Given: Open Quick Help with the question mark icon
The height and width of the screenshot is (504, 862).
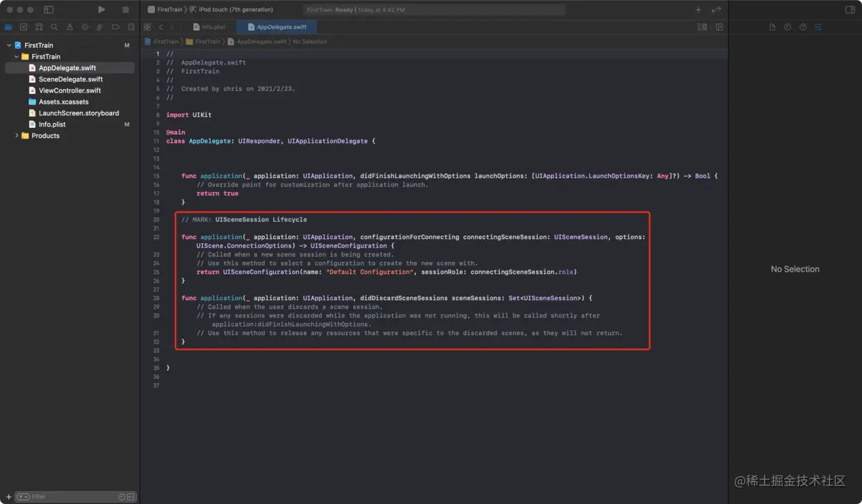Looking at the screenshot, I should [804, 26].
